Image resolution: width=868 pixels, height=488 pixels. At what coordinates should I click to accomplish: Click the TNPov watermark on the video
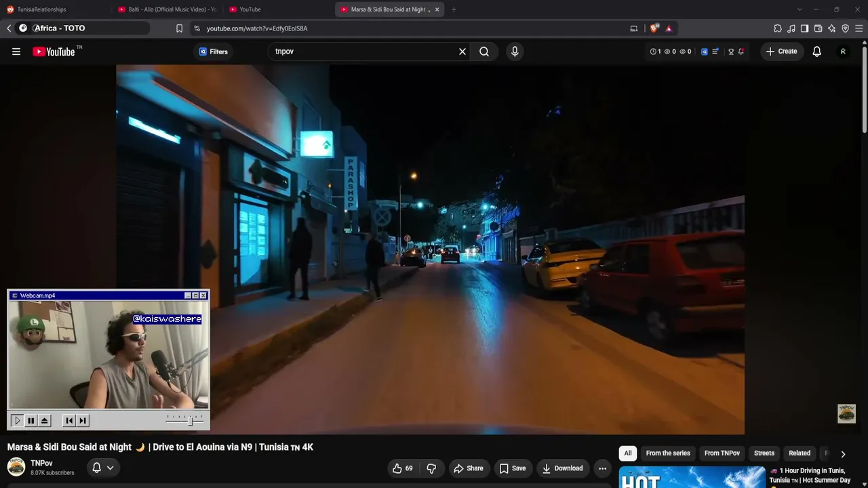tap(846, 413)
